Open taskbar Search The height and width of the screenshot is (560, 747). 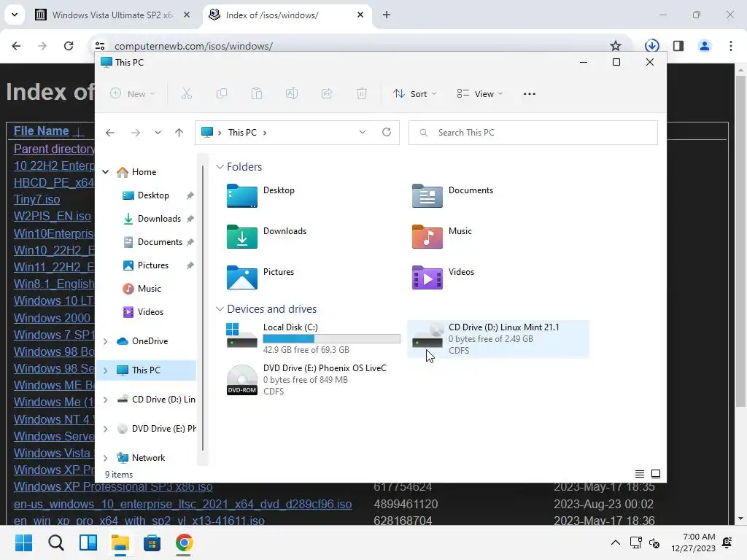click(x=55, y=542)
